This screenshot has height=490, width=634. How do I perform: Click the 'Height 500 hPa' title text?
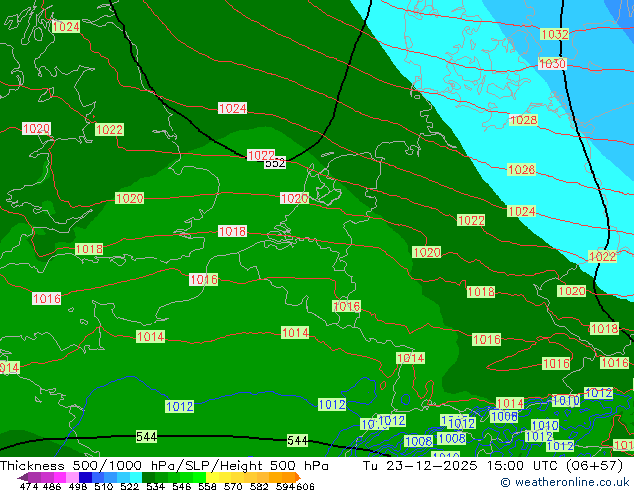(x=275, y=466)
